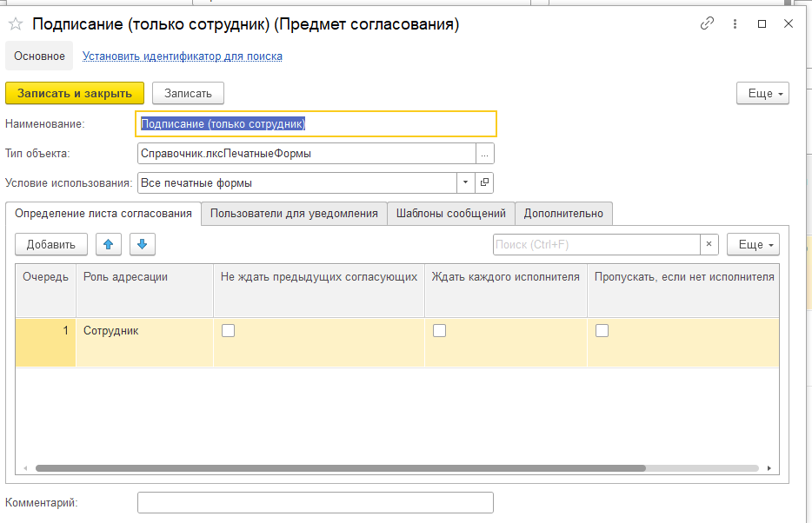Click the Записать button
The height and width of the screenshot is (523, 812).
click(188, 93)
